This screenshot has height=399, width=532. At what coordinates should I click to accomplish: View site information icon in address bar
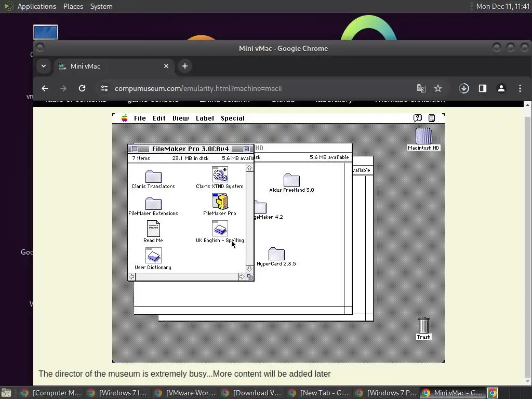(104, 88)
